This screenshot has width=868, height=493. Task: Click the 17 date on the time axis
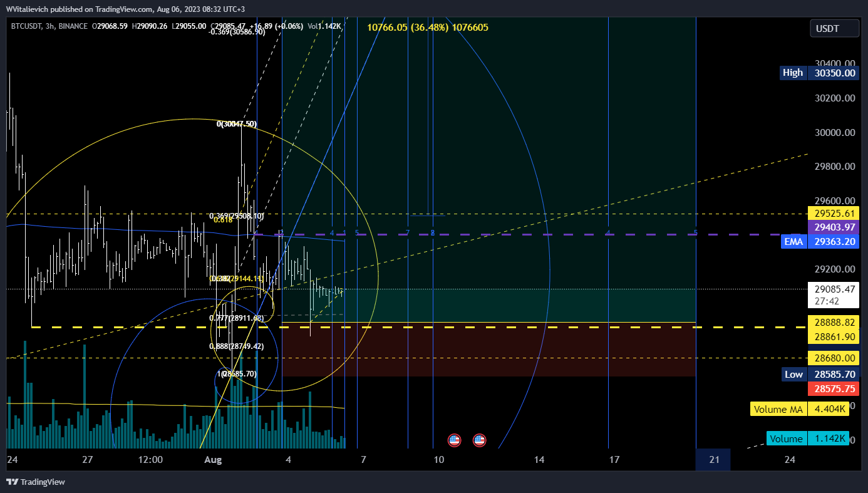[614, 460]
